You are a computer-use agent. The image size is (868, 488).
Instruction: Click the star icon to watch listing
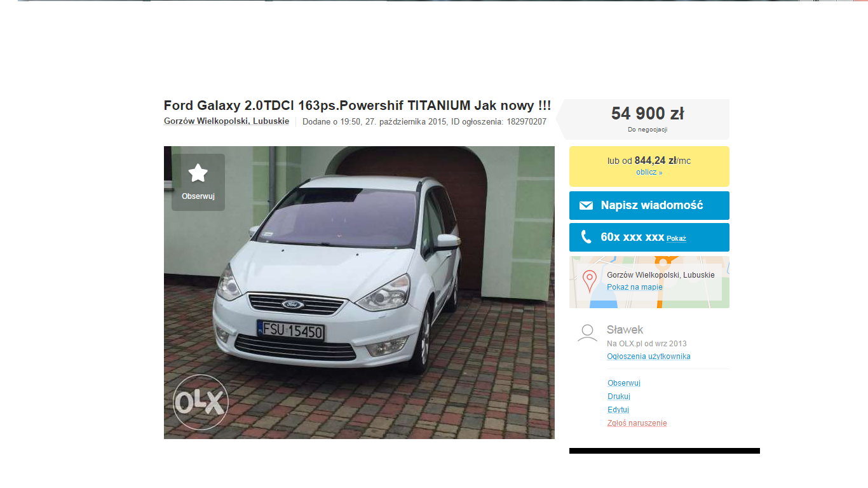(x=198, y=173)
